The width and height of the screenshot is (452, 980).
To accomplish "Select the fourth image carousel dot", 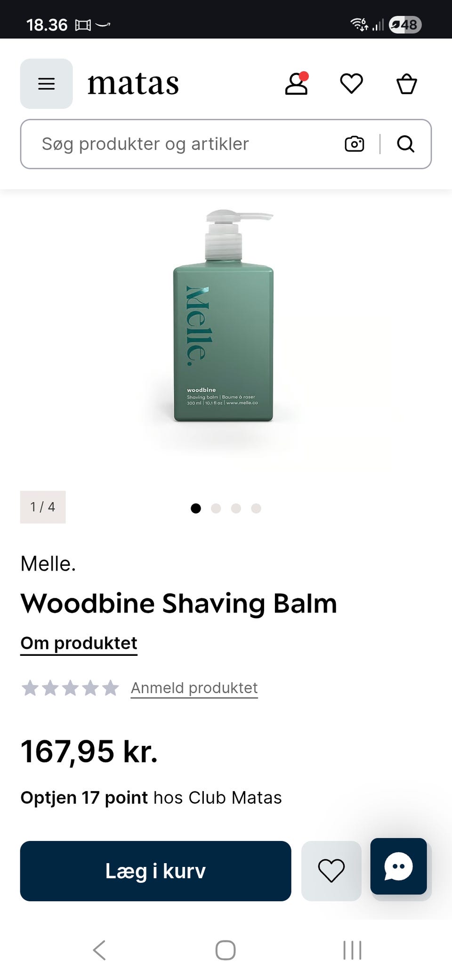I will (x=256, y=508).
